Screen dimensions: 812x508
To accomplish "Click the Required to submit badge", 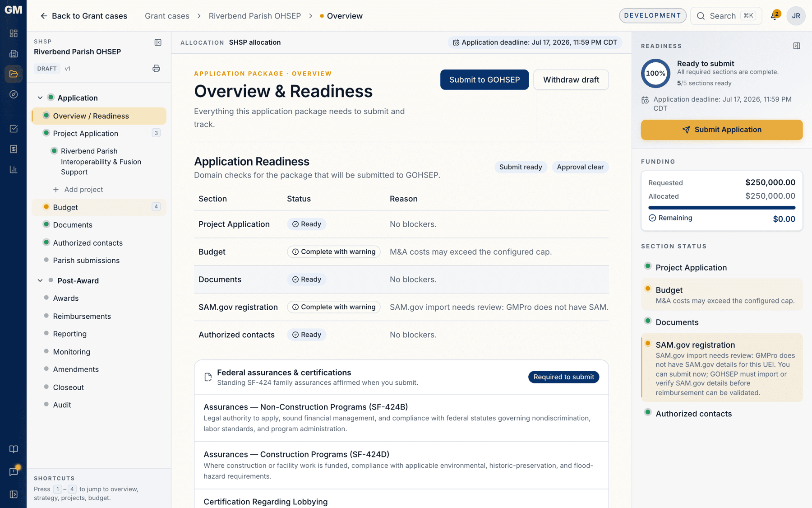I will click(x=563, y=377).
